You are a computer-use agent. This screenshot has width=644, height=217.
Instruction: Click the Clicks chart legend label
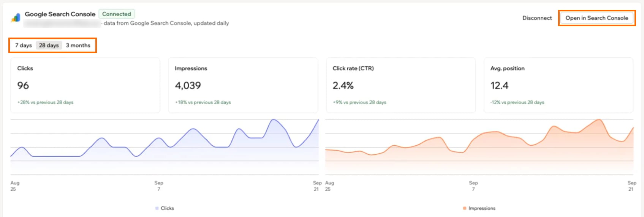167,208
